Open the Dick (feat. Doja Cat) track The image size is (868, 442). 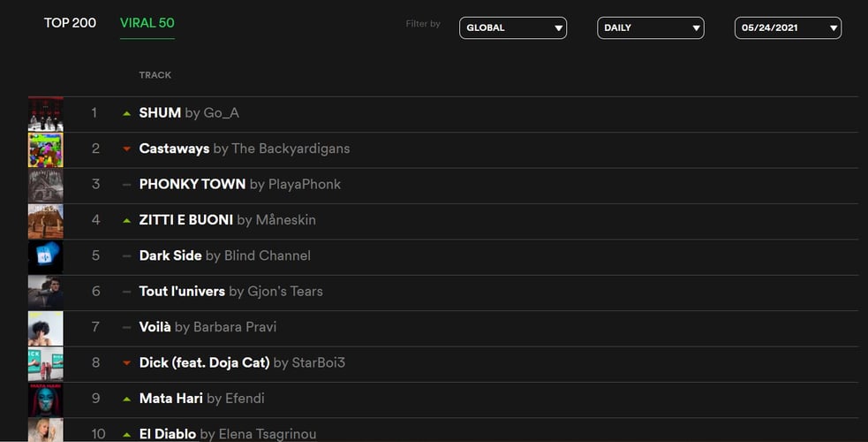pyautogui.click(x=204, y=362)
